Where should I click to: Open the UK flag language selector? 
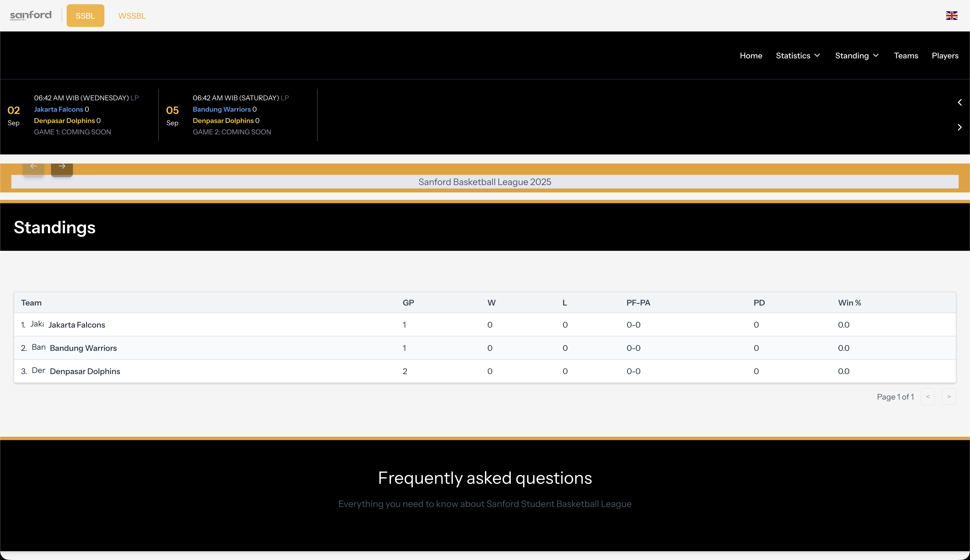click(952, 15)
